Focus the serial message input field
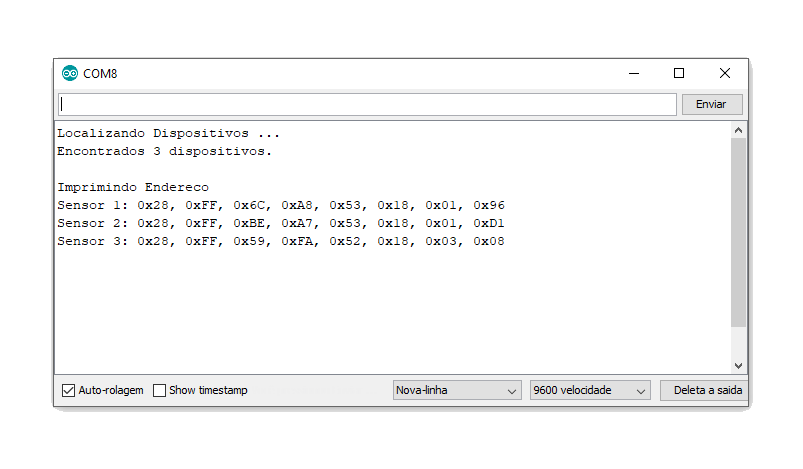Viewport: 803px width, 469px height. coord(367,104)
